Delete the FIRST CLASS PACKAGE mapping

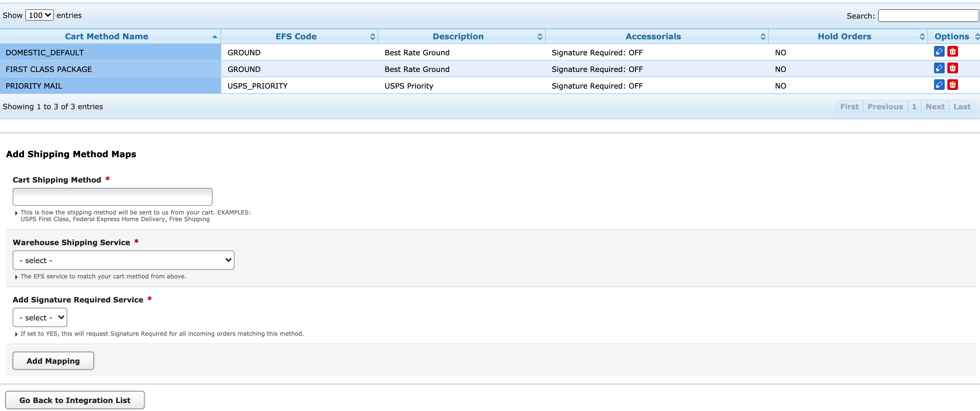[x=952, y=68]
